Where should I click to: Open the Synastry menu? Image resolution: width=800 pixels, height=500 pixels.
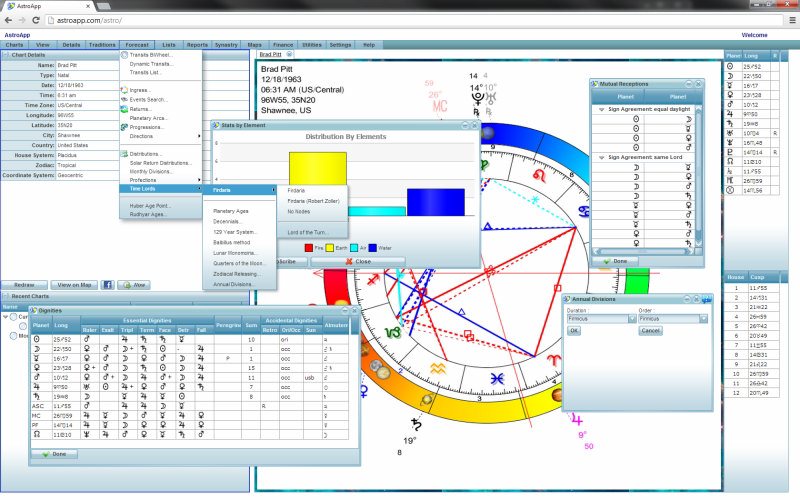[226, 45]
